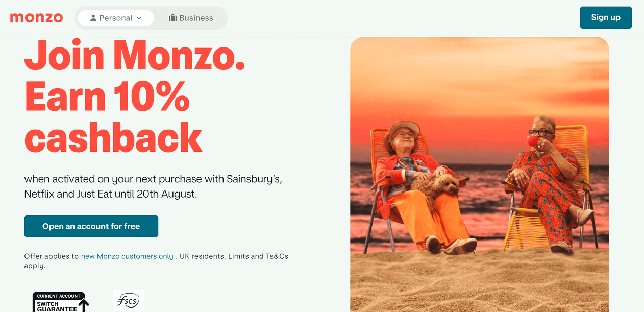
Task: Open the Personal account type dropdown
Action: pos(115,17)
